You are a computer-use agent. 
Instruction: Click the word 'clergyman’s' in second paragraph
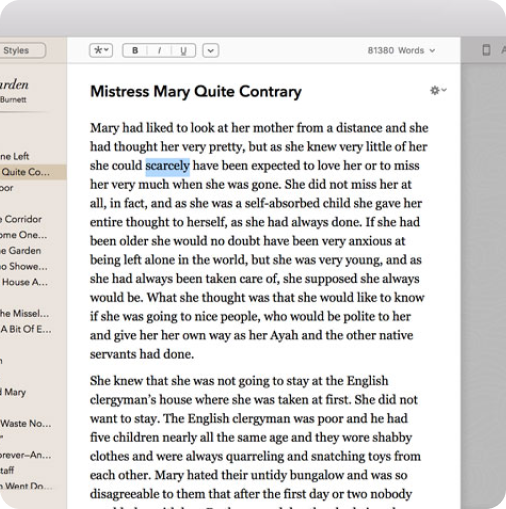tap(123, 400)
